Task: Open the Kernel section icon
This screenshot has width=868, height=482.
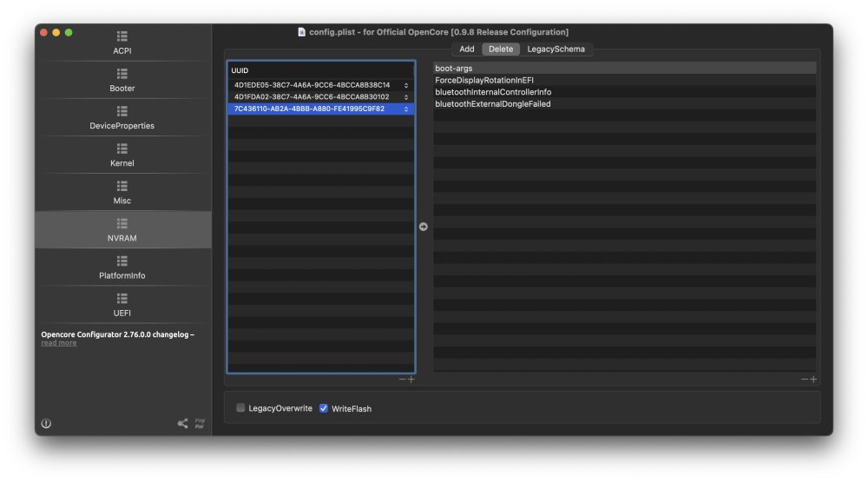Action: click(122, 149)
